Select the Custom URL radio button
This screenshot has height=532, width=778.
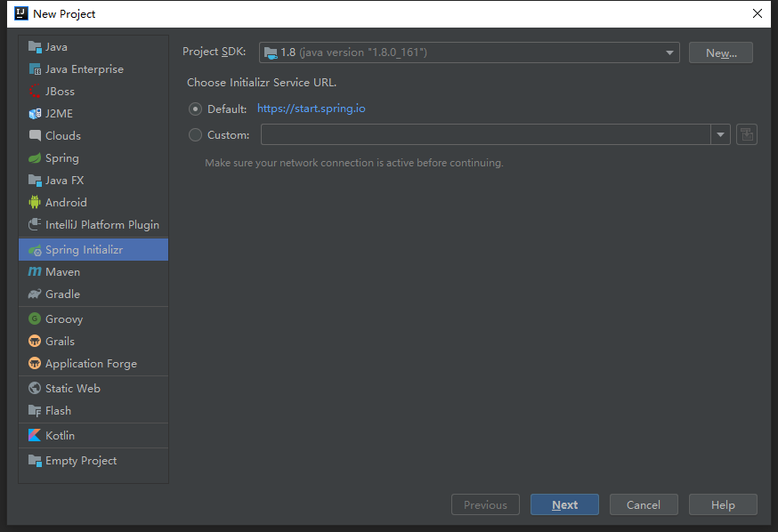click(195, 135)
